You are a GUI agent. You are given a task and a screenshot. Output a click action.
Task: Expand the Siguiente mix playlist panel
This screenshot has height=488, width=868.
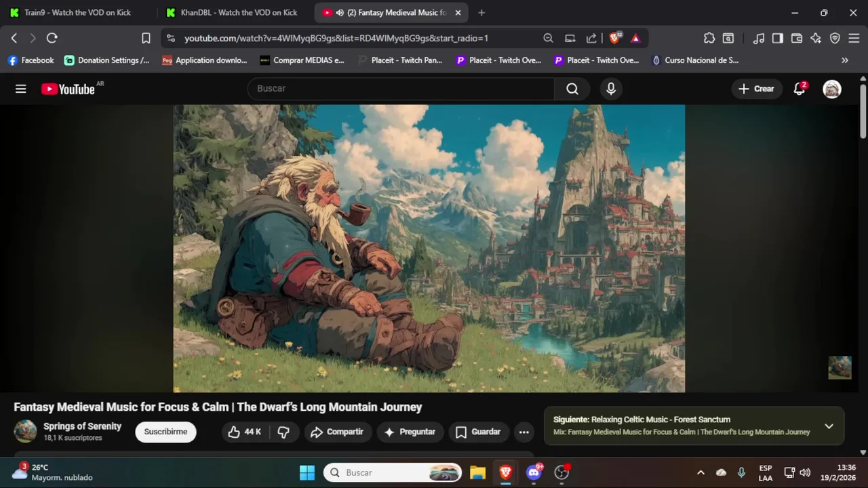click(x=829, y=426)
